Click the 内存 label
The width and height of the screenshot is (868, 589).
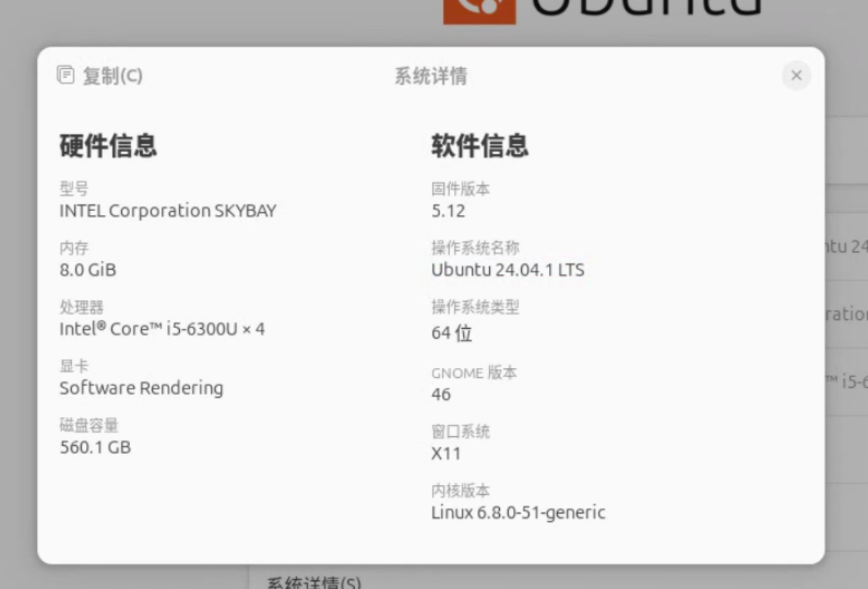(74, 247)
